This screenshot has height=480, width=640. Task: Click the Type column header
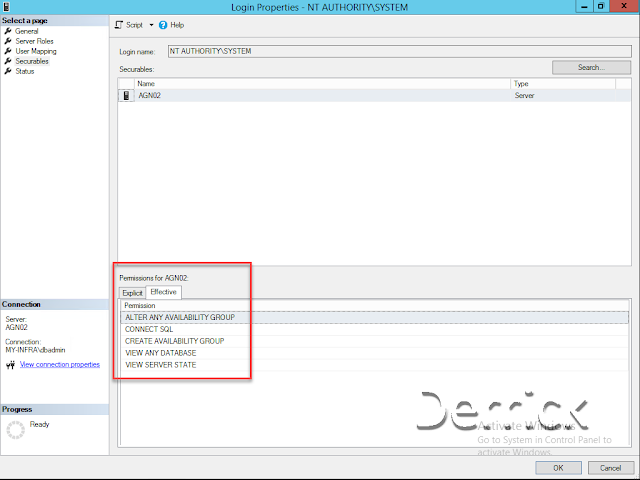(563, 84)
